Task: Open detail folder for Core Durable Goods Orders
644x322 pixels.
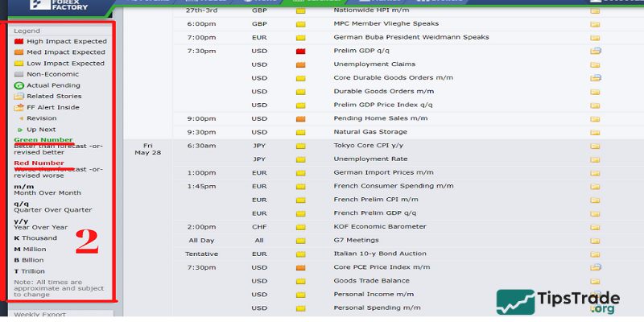Action: (x=596, y=78)
